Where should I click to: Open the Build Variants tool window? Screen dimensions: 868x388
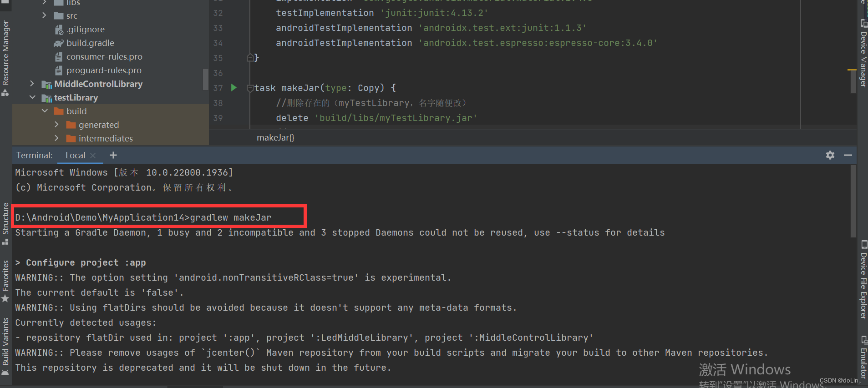[x=5, y=347]
